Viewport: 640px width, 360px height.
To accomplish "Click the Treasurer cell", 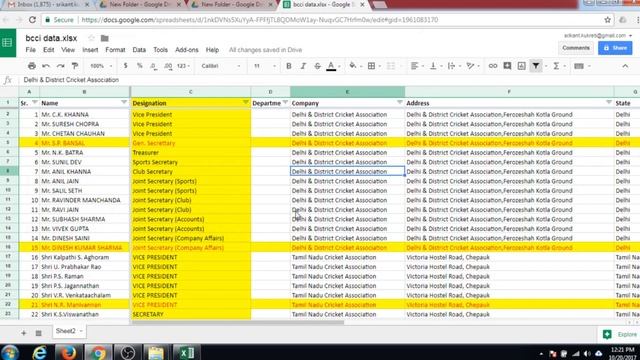I will (191, 152).
